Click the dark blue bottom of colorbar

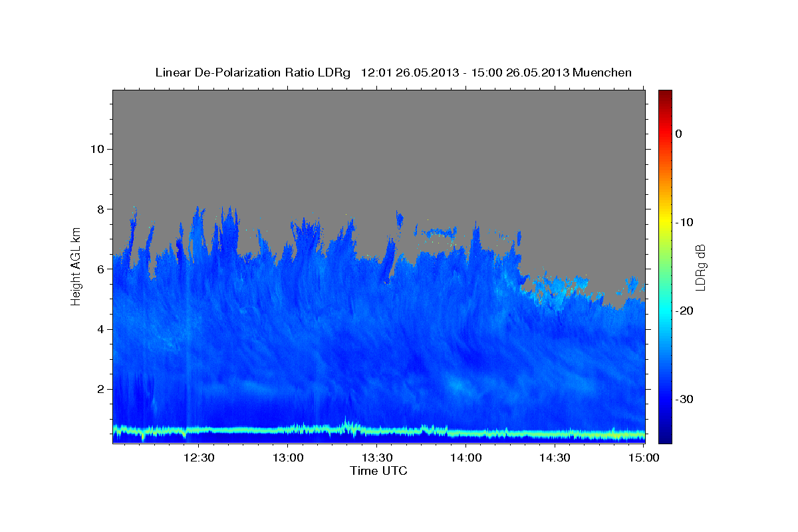coord(665,438)
